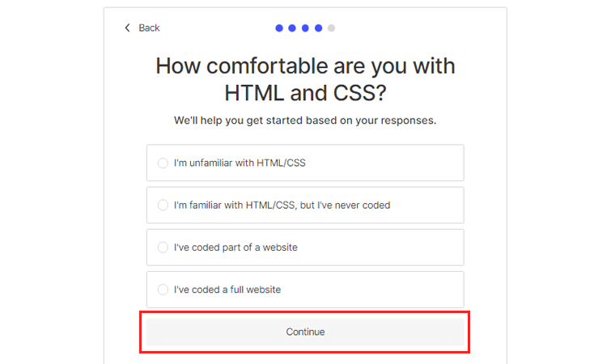Choose the "I've coded a full website" card
The width and height of the screenshot is (615, 364).
point(305,290)
